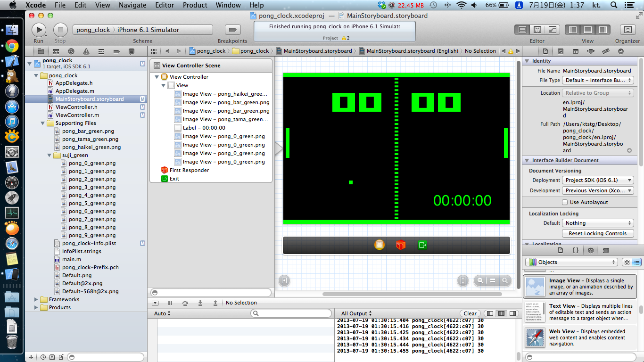Open Spotlight search in menu bar
Viewport: 644px width, 362px height.
(614, 5)
